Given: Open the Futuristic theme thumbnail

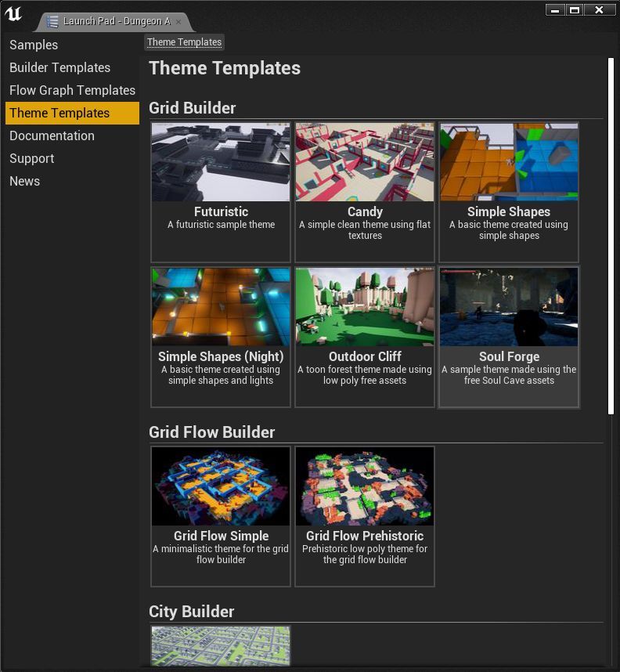Looking at the screenshot, I should tap(221, 162).
